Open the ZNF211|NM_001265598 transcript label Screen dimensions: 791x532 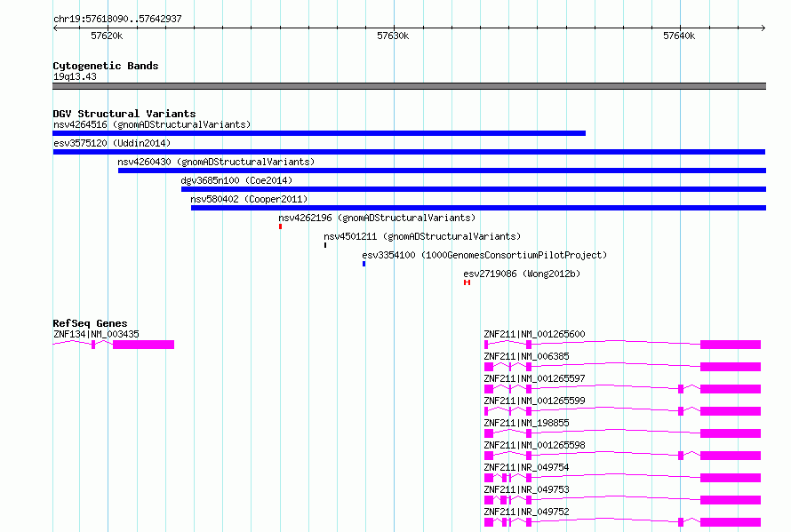[534, 445]
